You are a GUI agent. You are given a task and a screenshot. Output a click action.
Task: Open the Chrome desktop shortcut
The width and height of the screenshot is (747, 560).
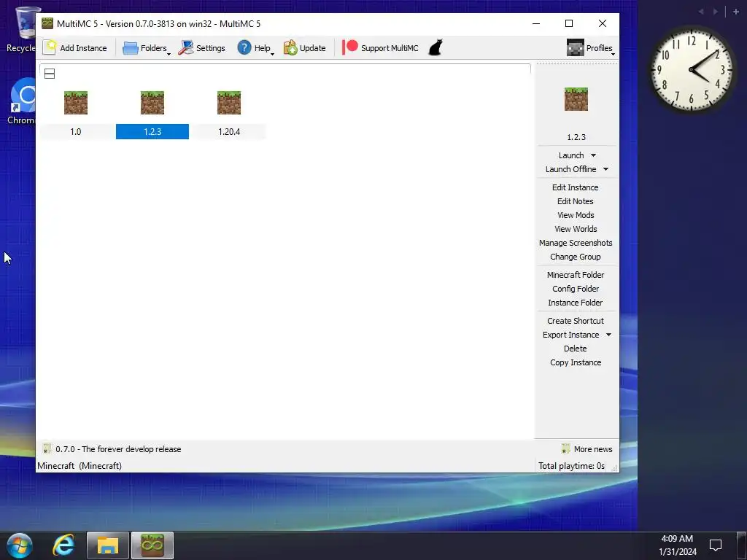pyautogui.click(x=21, y=101)
